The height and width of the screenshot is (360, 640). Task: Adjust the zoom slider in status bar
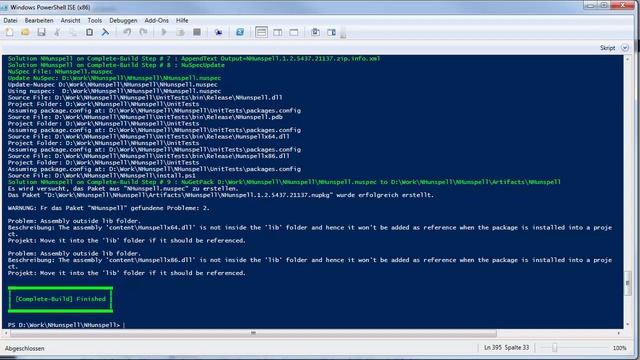coord(554,348)
